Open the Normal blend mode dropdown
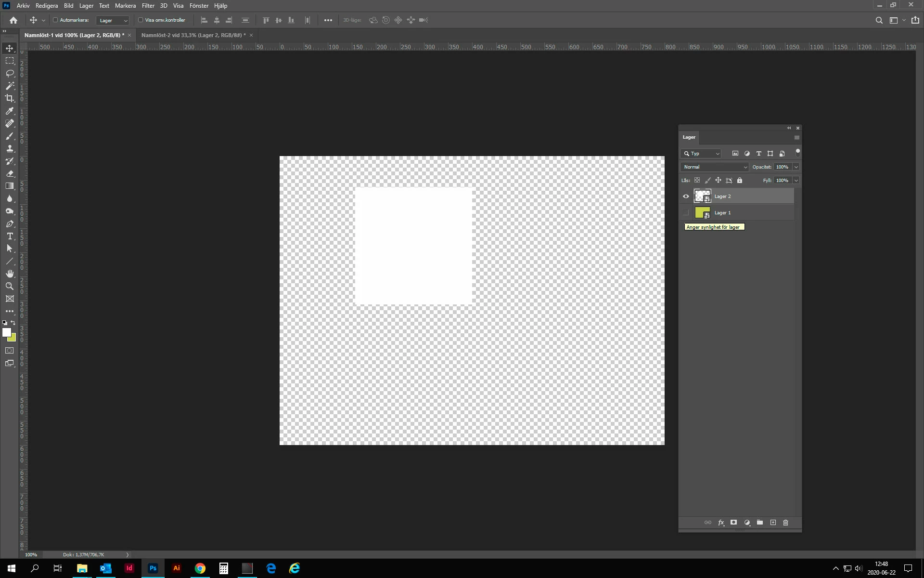Image resolution: width=924 pixels, height=578 pixels. [x=715, y=167]
